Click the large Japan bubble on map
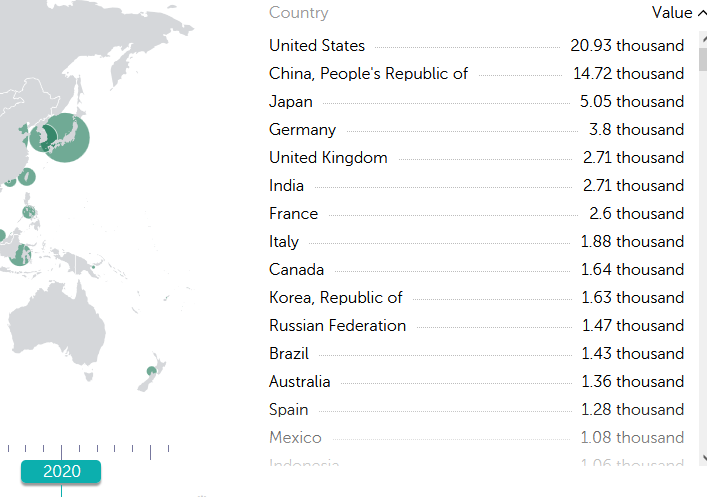This screenshot has width=707, height=497. click(x=65, y=138)
